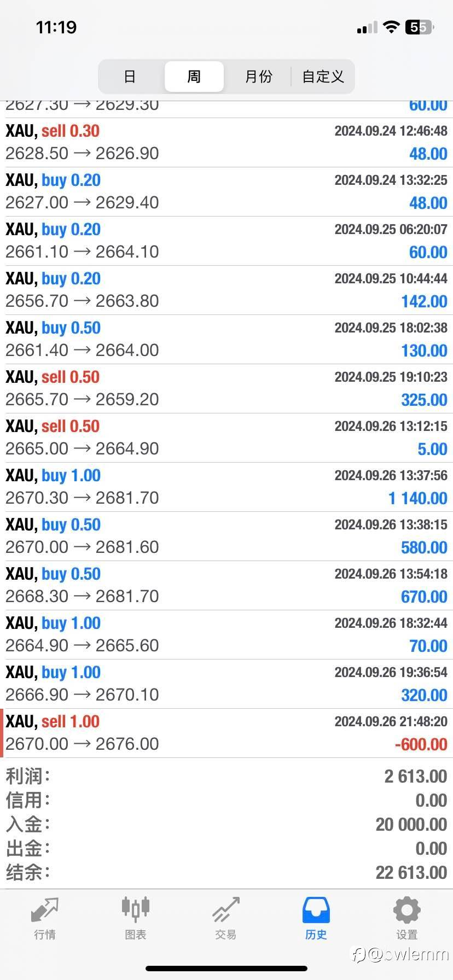Tap the sell 0.30 trade at 12:46:48
This screenshot has width=453, height=980.
point(226,142)
